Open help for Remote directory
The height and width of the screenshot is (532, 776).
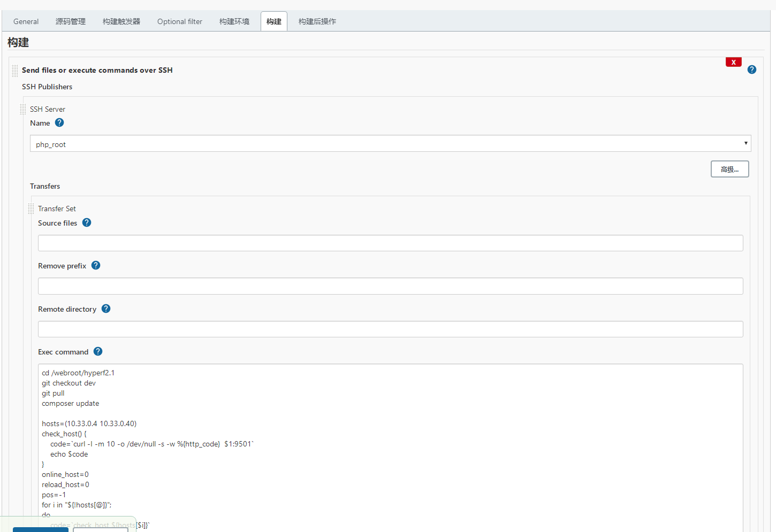tap(105, 309)
